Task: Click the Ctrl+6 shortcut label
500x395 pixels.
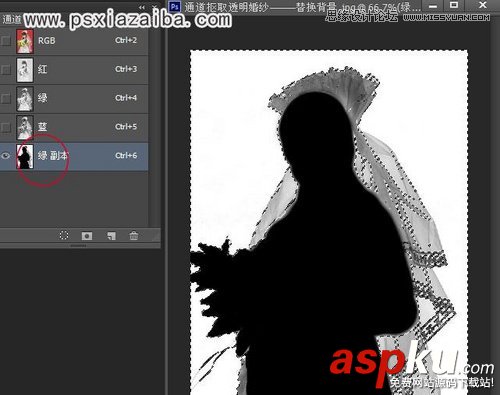Action: tap(126, 155)
